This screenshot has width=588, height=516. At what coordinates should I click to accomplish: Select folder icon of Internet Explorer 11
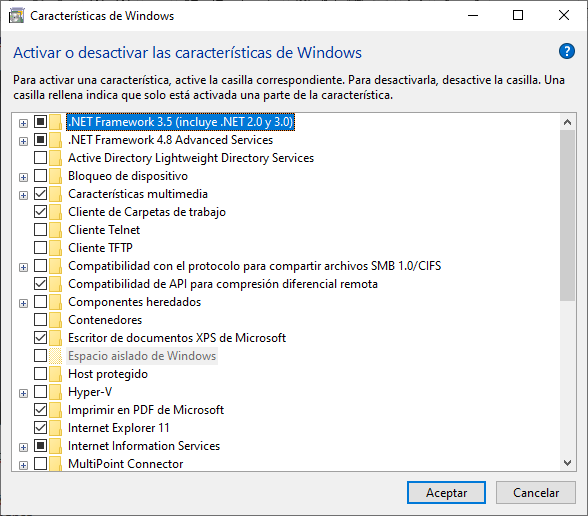[56, 428]
